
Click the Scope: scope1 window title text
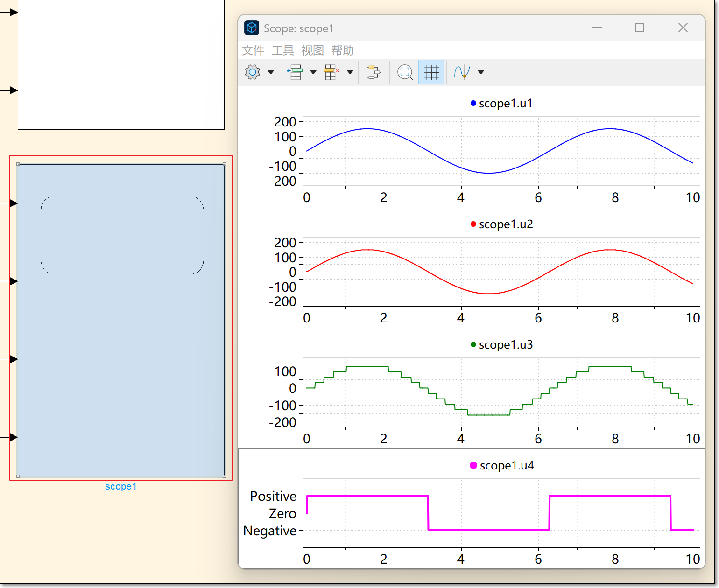coord(299,28)
